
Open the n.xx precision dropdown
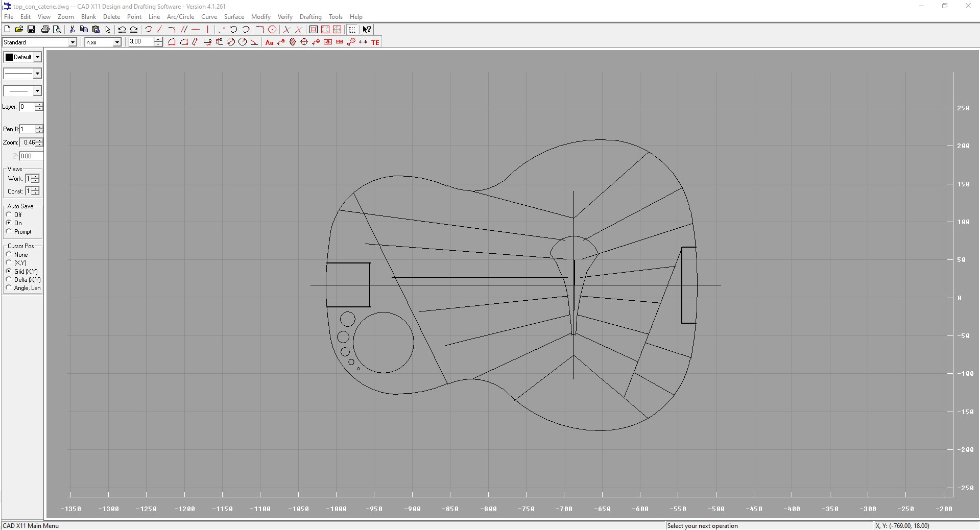[x=117, y=42]
